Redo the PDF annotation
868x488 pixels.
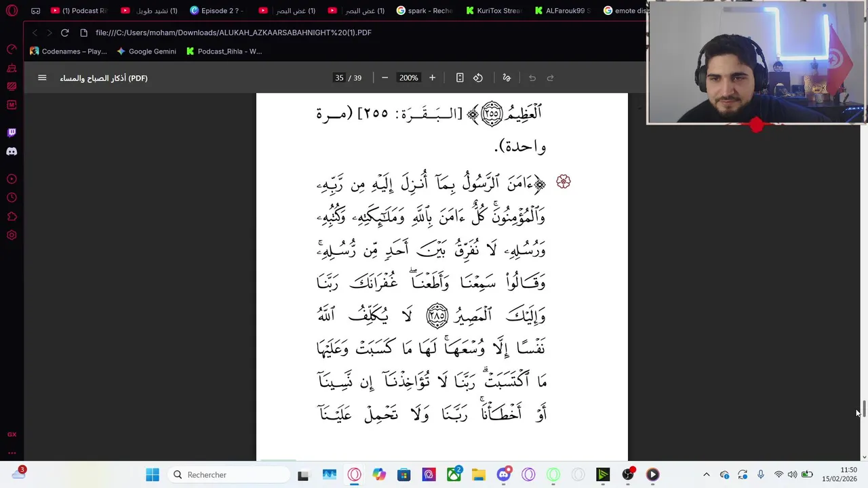pyautogui.click(x=551, y=78)
